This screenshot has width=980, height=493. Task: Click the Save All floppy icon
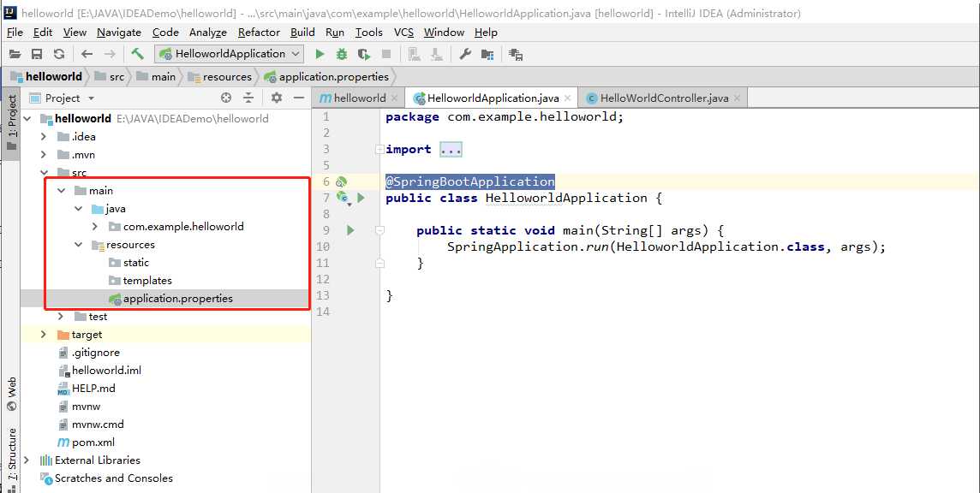pyautogui.click(x=37, y=55)
